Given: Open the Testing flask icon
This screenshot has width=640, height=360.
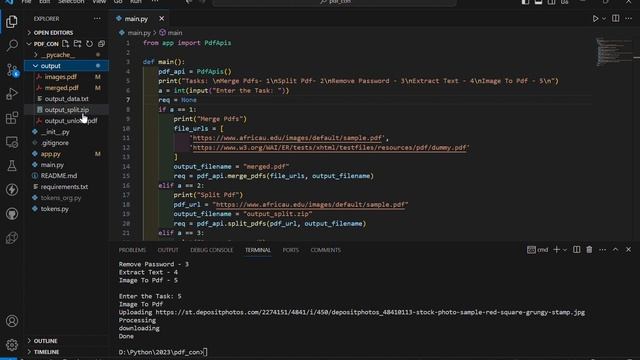Looking at the screenshot, I should click(12, 166).
